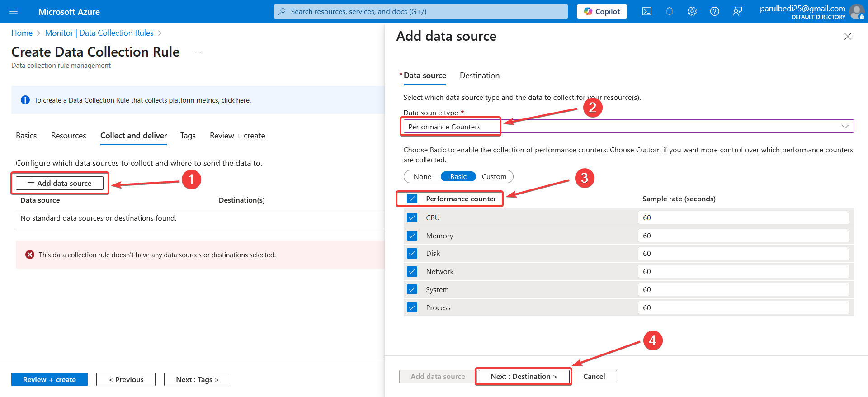Click the Data source column header
The height and width of the screenshot is (397, 868).
coord(40,200)
